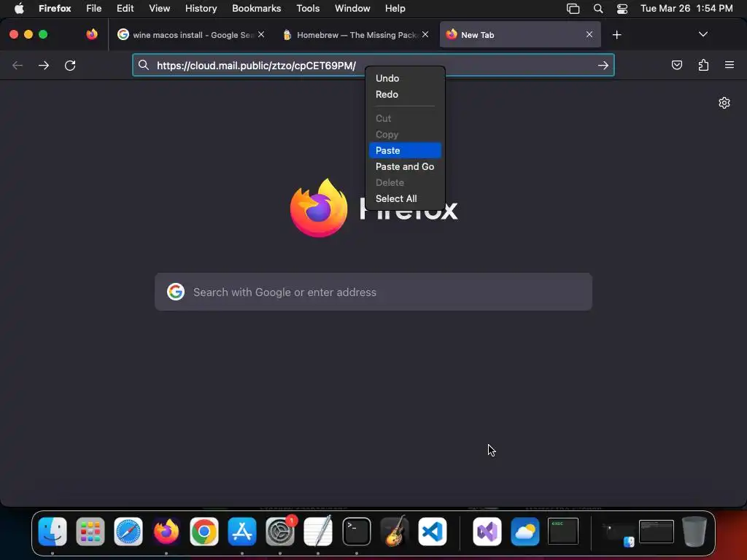The image size is (747, 560).
Task: Open Launchpad from the dock
Action: [90, 532]
